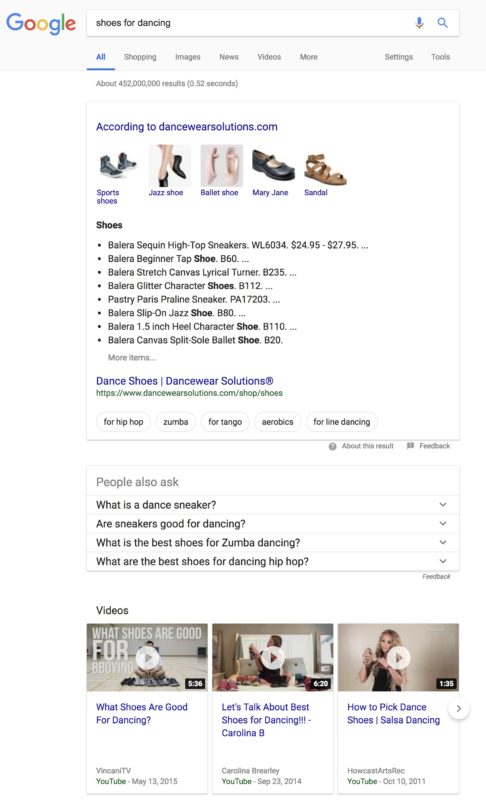Expand 'Are sneakers good for dancing?' question
The height and width of the screenshot is (800, 486).
[273, 523]
